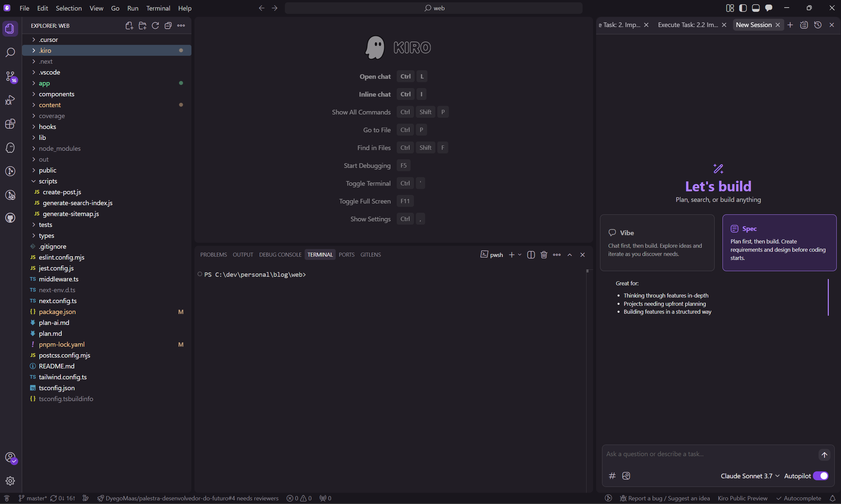Toggle the bottom panel visibility
This screenshot has width=841, height=504.
(756, 8)
